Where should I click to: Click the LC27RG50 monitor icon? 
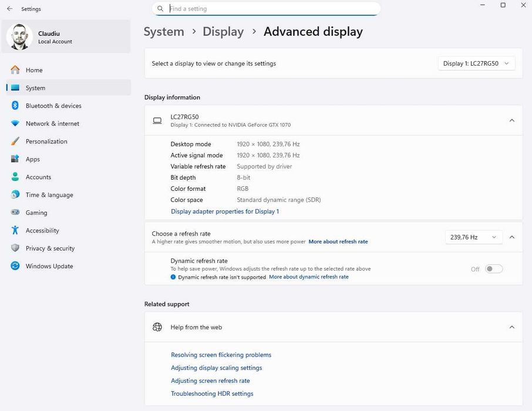click(x=157, y=120)
